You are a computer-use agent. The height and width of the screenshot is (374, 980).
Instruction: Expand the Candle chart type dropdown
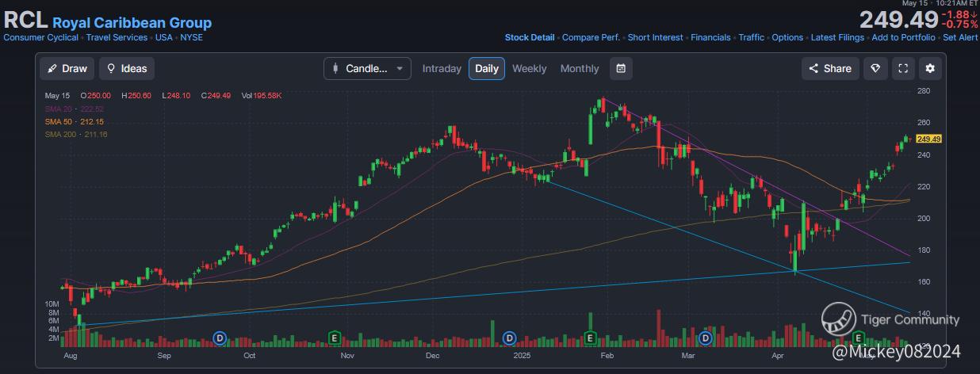point(367,68)
